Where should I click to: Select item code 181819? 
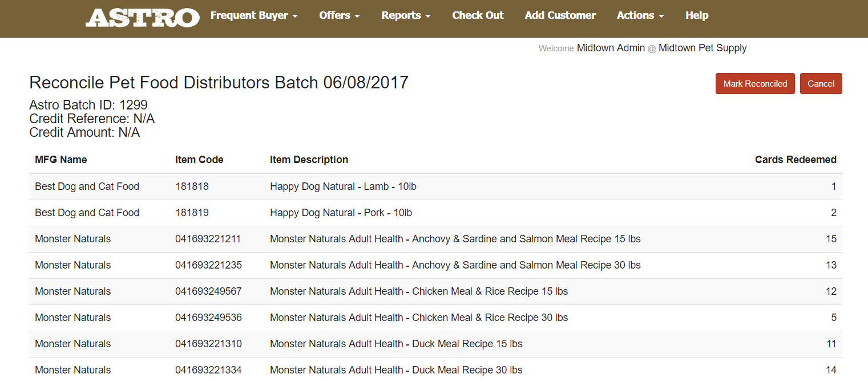point(192,213)
